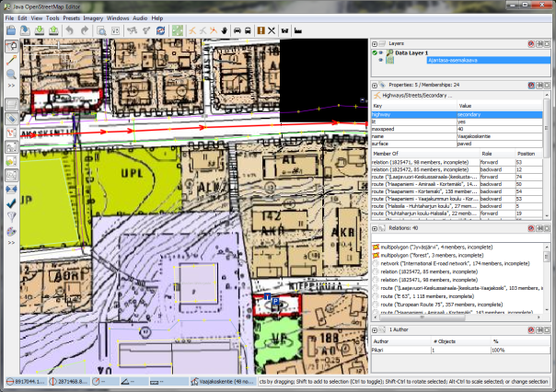Screen dimensions: 556x392
Task: Toggle visibility of Ajantasa-asemakaava layer
Action: click(381, 62)
